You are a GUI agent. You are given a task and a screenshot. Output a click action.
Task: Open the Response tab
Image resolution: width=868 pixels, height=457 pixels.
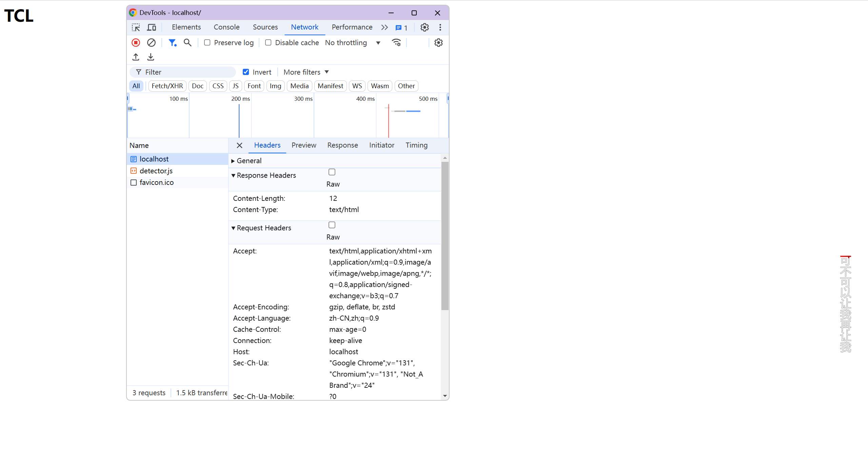[342, 145]
